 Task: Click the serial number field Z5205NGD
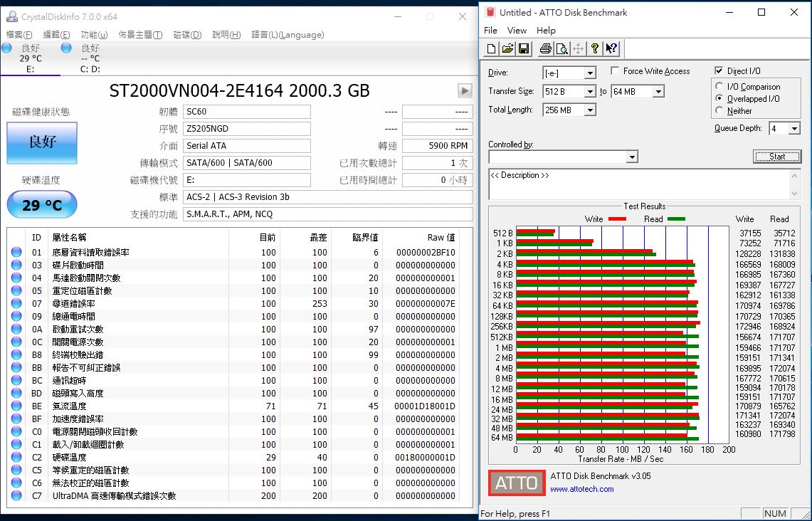pos(247,128)
